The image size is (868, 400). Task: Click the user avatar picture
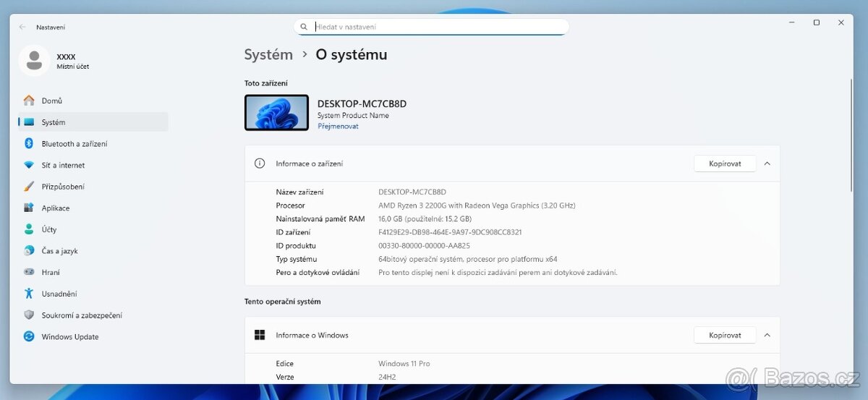tap(34, 61)
